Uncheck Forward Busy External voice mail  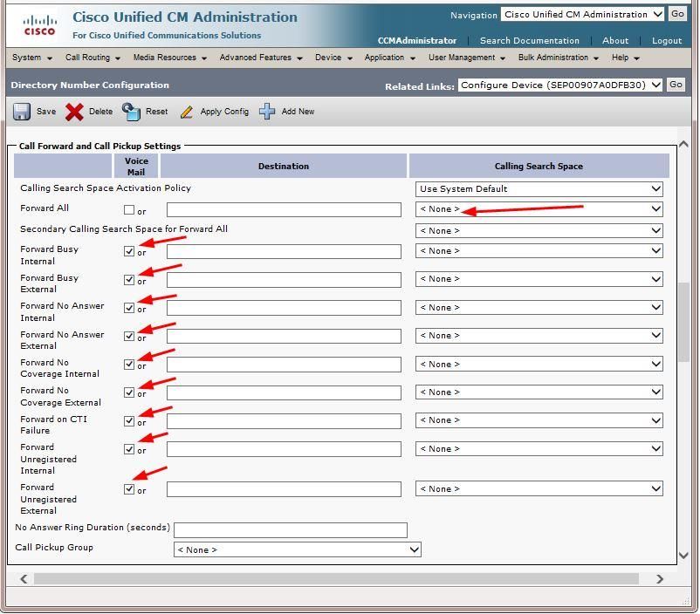(x=129, y=280)
